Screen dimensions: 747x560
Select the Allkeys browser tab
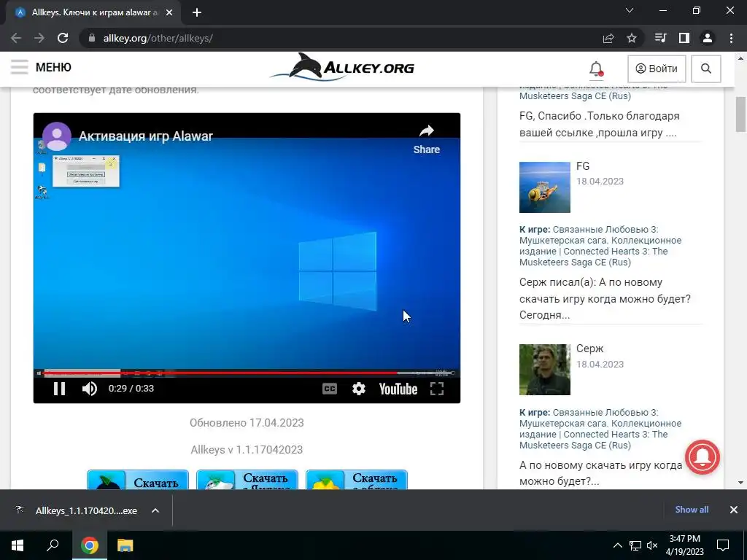[93, 12]
